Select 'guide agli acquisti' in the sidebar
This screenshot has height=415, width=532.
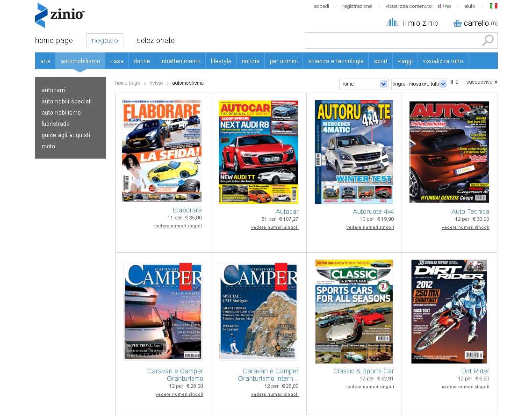66,135
